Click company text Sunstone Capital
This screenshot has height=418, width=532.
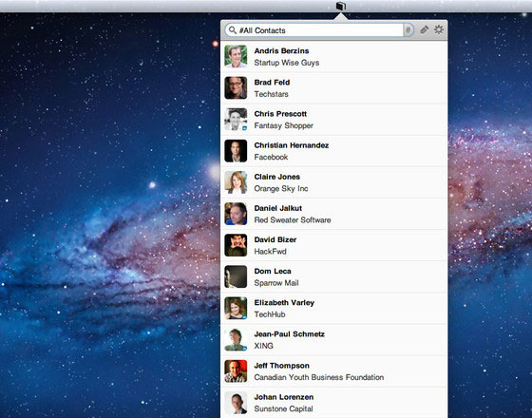click(x=284, y=409)
